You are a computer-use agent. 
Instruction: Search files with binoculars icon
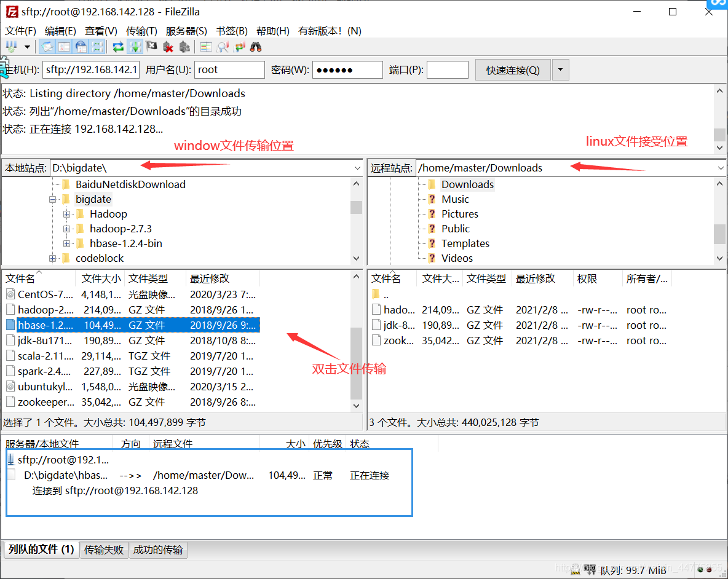tap(256, 47)
